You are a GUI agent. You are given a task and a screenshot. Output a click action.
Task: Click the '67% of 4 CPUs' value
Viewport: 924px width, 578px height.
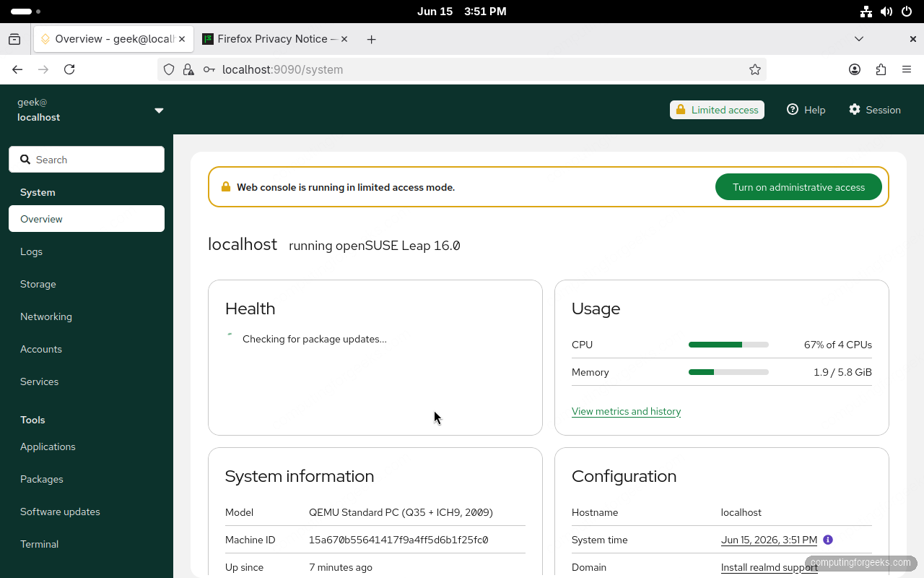837,345
